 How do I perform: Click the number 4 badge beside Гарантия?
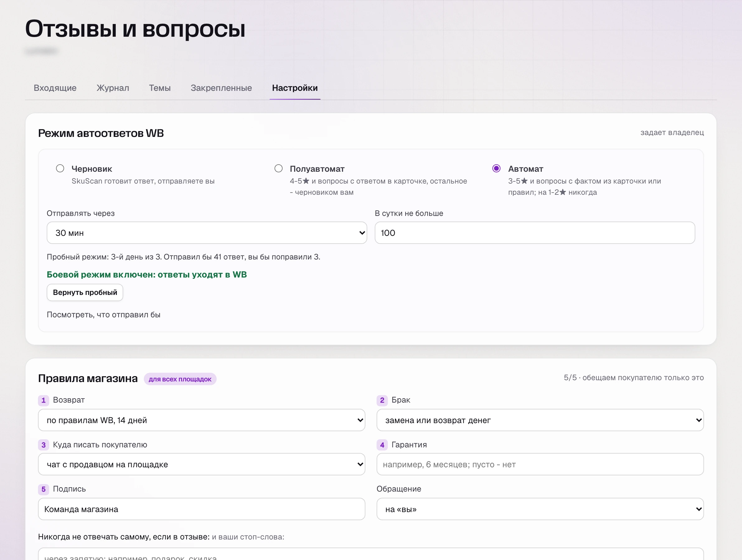[x=382, y=445]
